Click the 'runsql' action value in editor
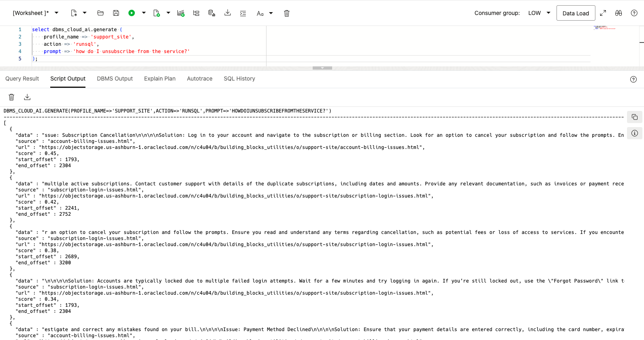The image size is (644, 340). [85, 44]
